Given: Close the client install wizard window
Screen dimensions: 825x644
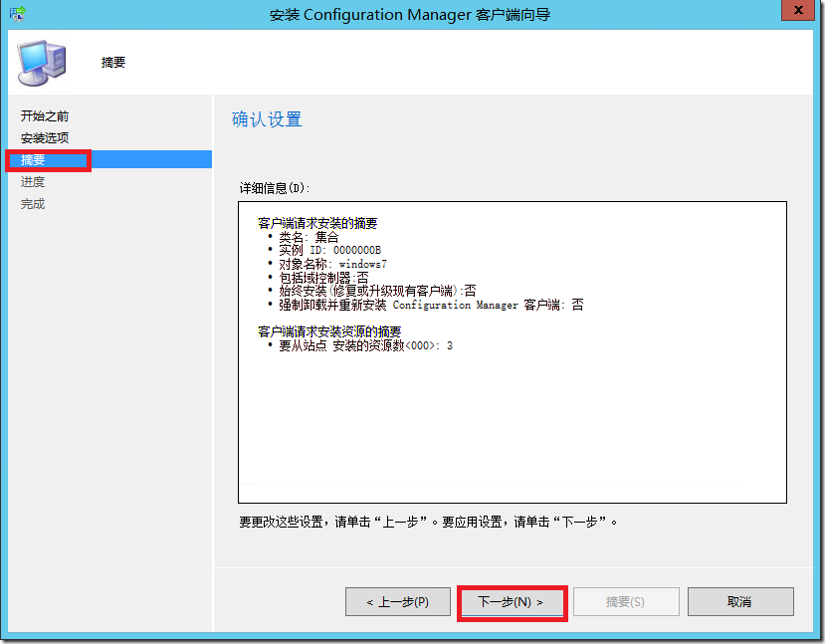Looking at the screenshot, I should (798, 10).
